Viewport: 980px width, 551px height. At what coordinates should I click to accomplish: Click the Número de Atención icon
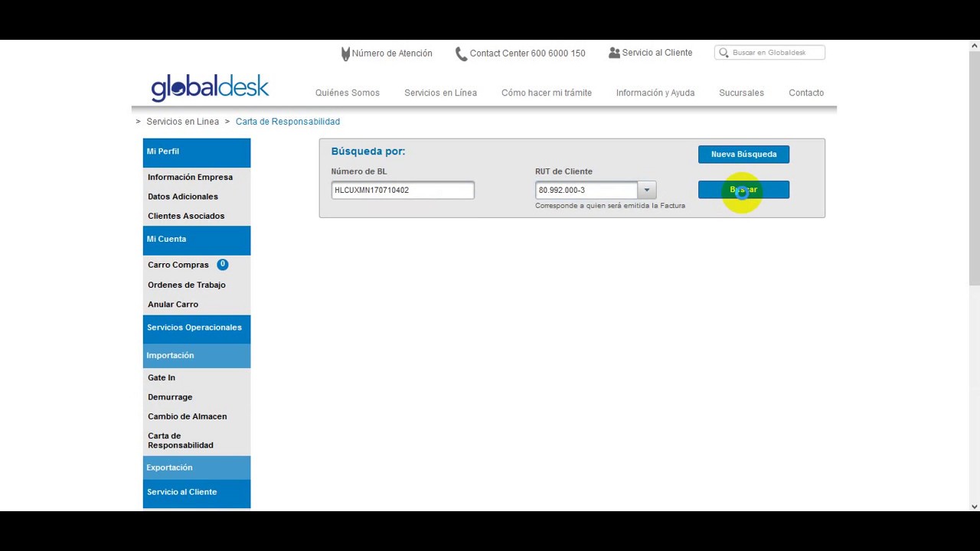click(x=345, y=54)
